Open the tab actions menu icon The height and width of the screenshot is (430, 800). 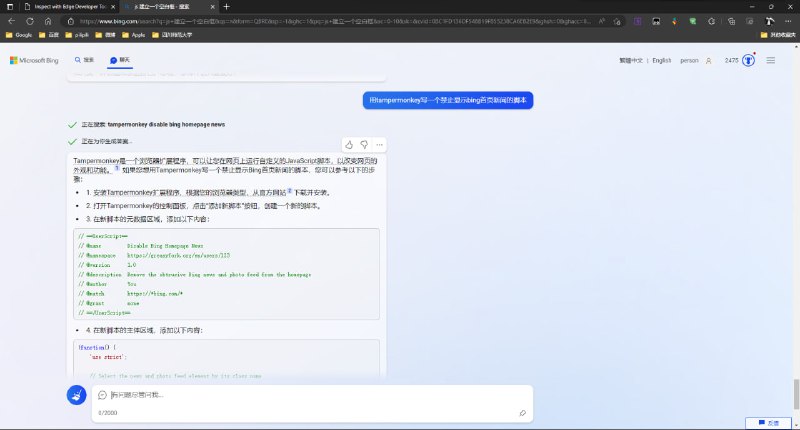click(x=10, y=7)
